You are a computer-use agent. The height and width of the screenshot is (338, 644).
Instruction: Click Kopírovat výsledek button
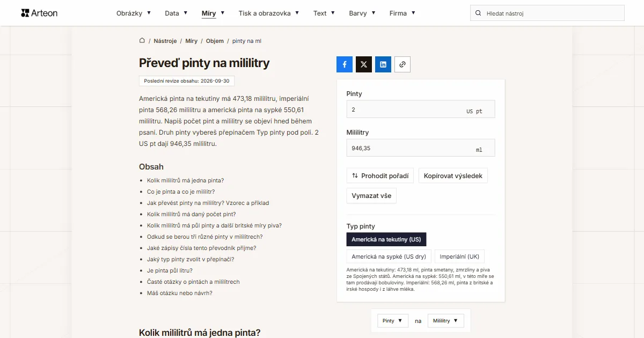453,175
